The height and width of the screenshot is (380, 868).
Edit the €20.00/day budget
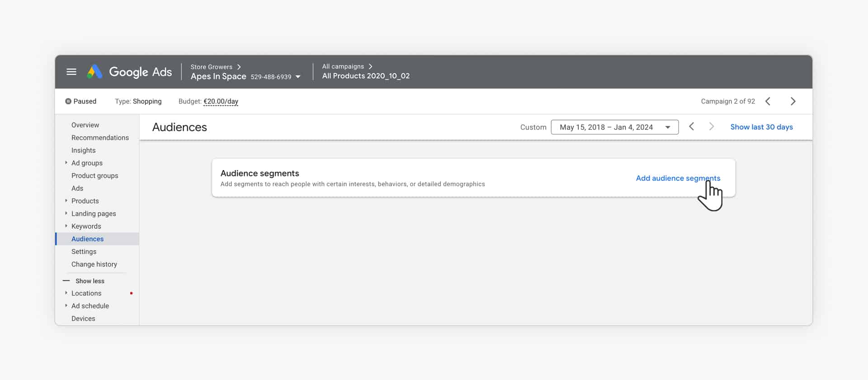[221, 101]
